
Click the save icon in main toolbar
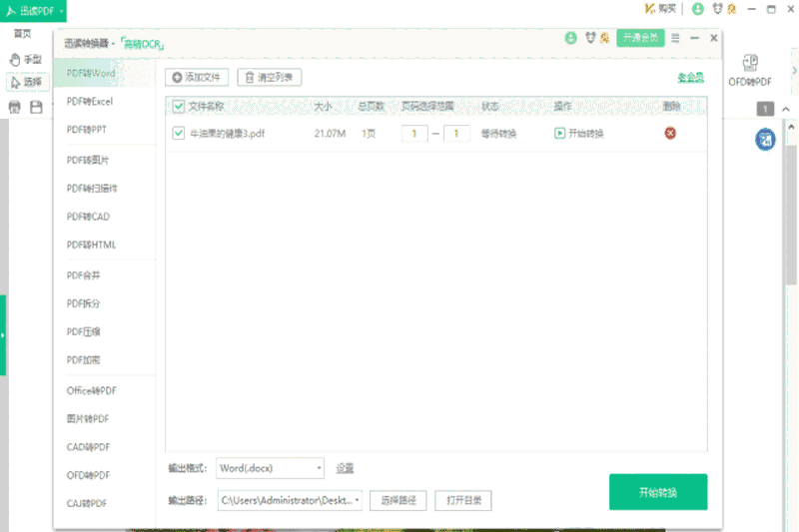tap(36, 107)
